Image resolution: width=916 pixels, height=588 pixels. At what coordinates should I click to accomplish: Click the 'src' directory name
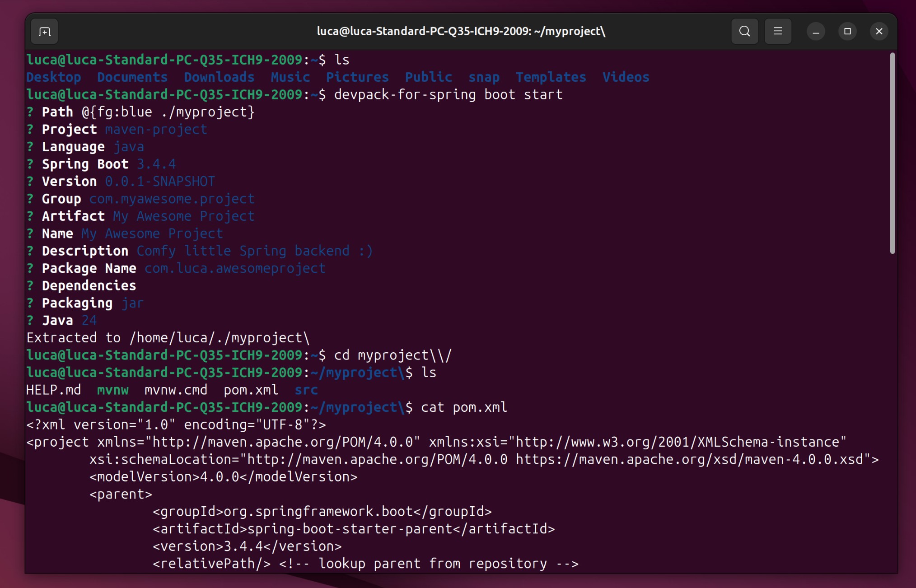click(x=306, y=391)
